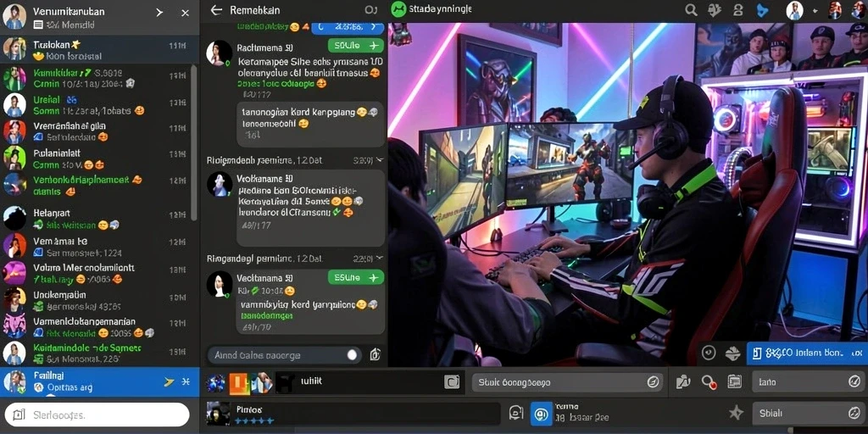Toggle the green ESUle button on Rachtmema message
868x434 pixels.
pos(355,46)
